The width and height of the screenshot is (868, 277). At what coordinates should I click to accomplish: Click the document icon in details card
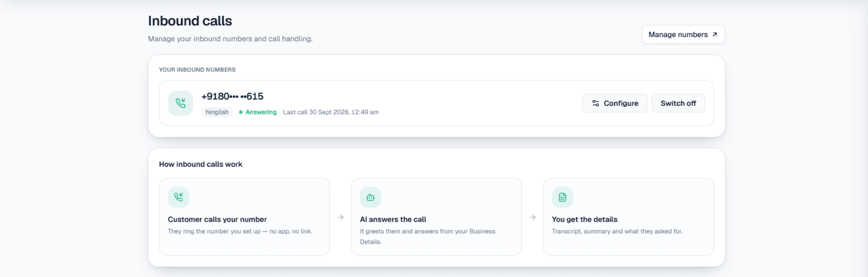[562, 197]
